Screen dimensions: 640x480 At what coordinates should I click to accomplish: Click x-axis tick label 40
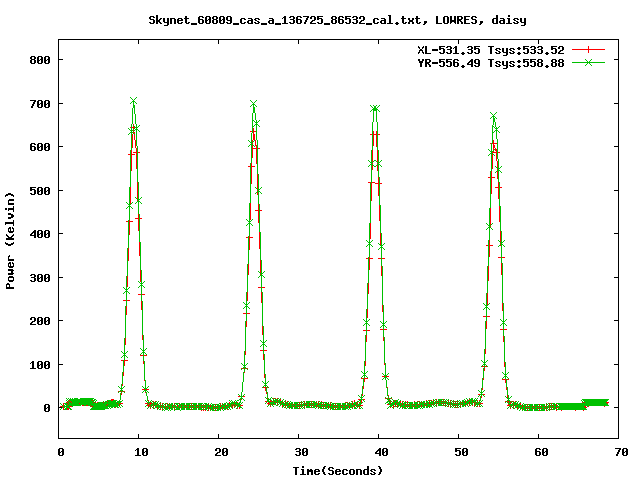tap(381, 452)
